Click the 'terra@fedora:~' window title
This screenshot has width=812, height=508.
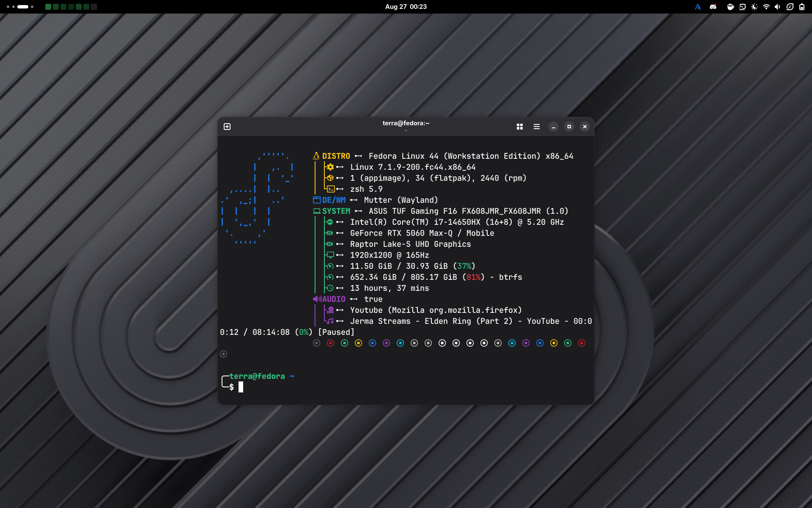pos(406,123)
